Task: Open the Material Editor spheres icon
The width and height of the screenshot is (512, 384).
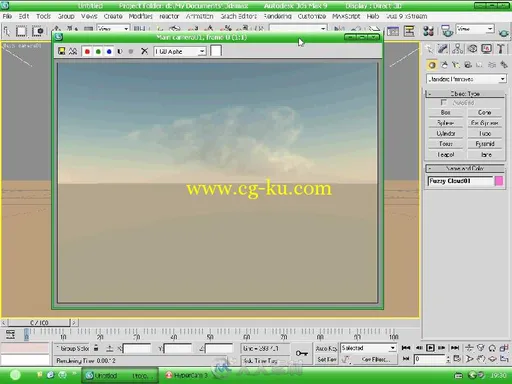Action: 428,31
